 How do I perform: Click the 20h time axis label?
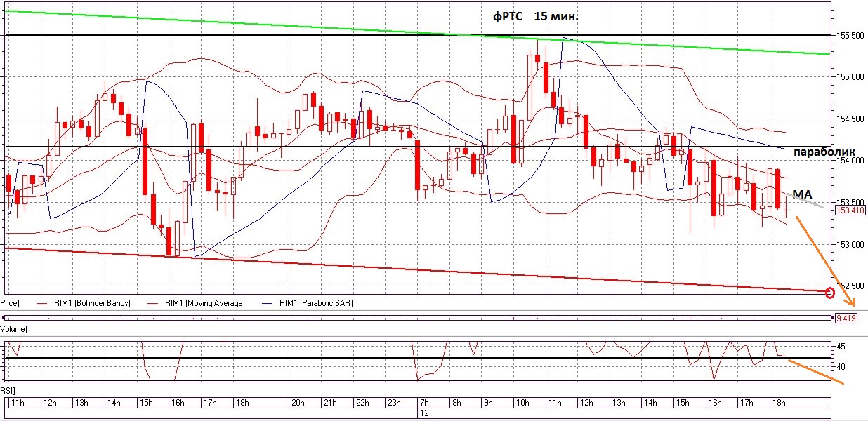pos(298,403)
